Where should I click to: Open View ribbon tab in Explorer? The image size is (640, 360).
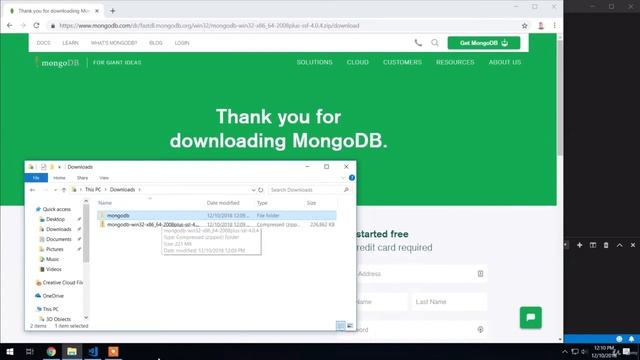104,178
